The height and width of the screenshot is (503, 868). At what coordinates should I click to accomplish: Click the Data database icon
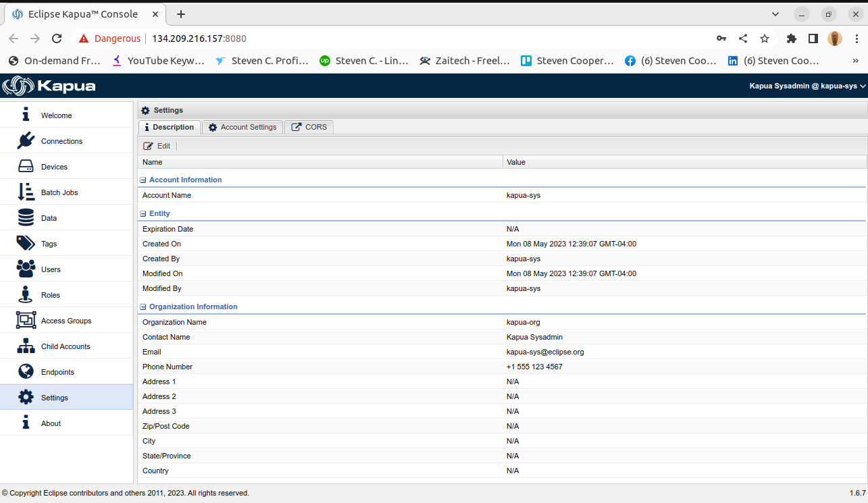point(26,217)
